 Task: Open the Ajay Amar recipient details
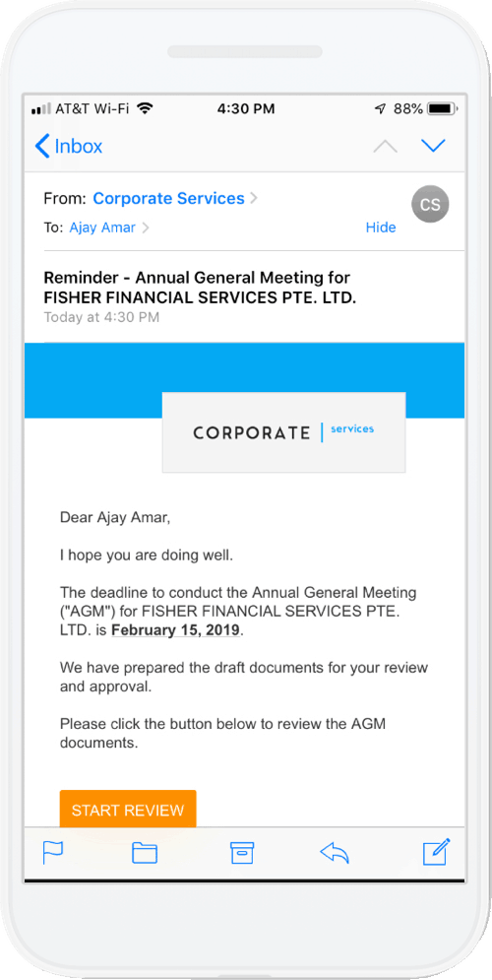102,228
